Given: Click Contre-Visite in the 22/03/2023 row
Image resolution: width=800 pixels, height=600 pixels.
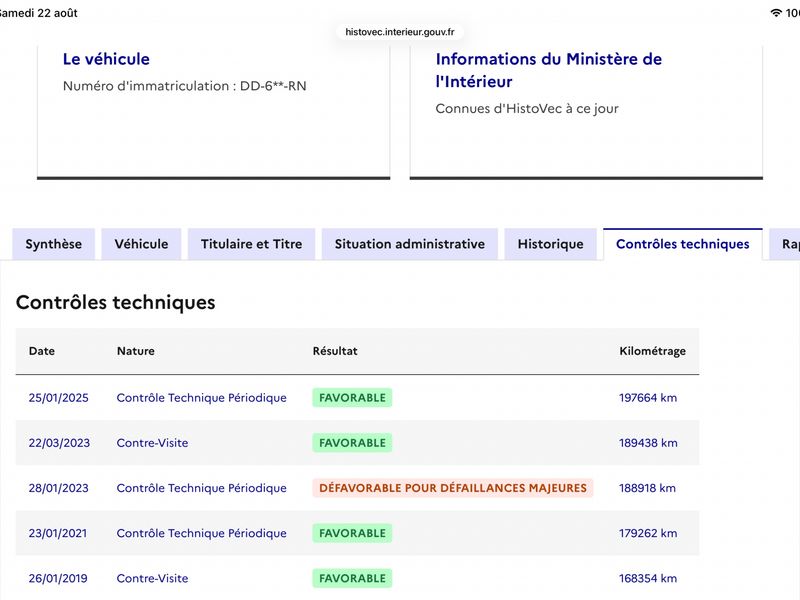Looking at the screenshot, I should pyautogui.click(x=153, y=443).
